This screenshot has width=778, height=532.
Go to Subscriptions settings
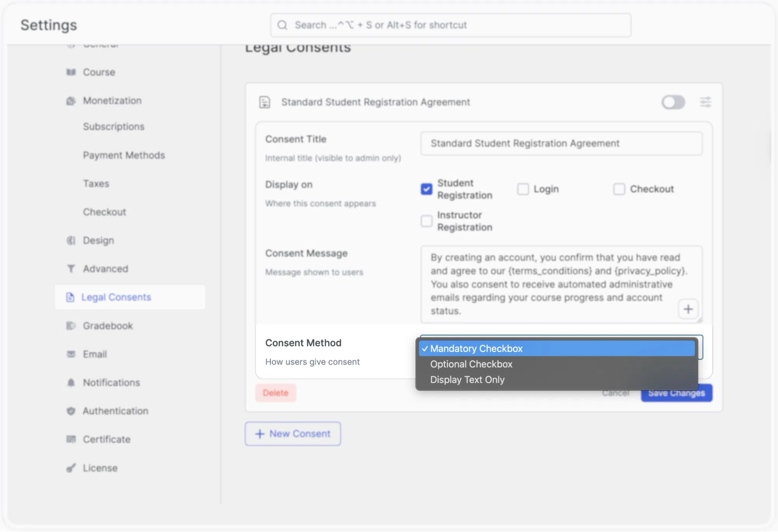114,127
